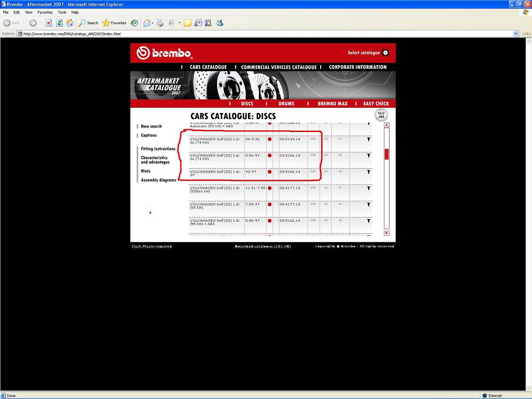532x399 pixels.
Task: Click the Brembo logo
Action: [x=164, y=53]
